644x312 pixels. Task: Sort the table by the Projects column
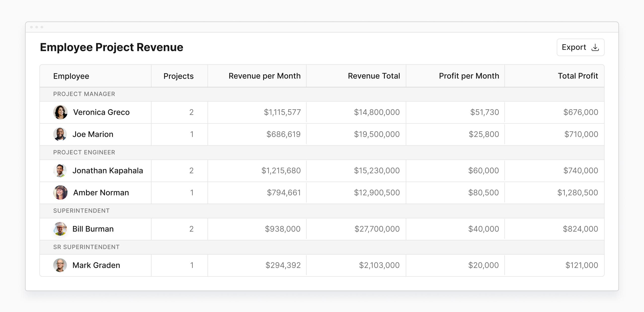[x=178, y=76]
